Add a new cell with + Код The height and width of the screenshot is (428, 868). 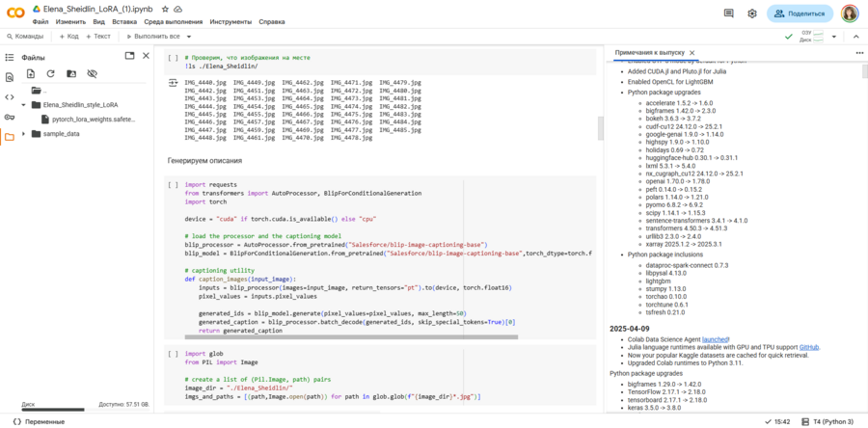click(69, 37)
